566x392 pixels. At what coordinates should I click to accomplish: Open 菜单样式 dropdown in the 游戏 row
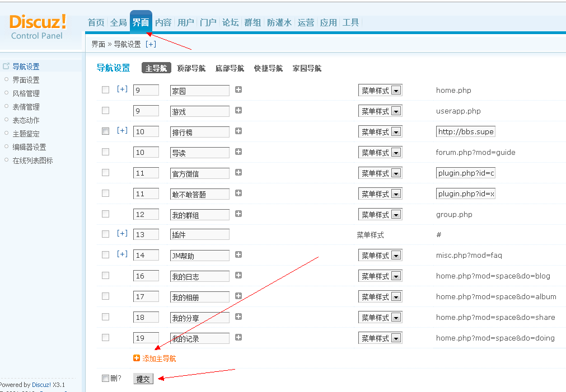(x=380, y=111)
